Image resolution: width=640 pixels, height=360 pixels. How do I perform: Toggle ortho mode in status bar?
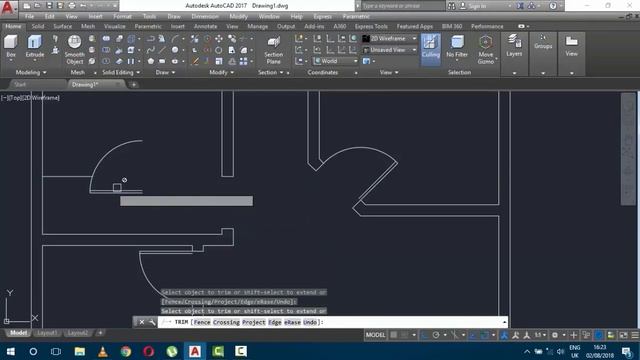[x=424, y=335]
